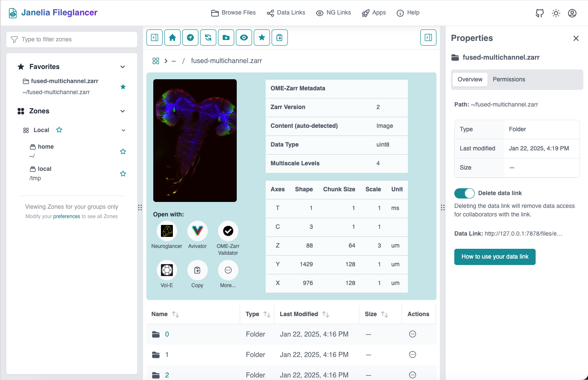Launch the OME-Zarr Validator

(x=228, y=231)
